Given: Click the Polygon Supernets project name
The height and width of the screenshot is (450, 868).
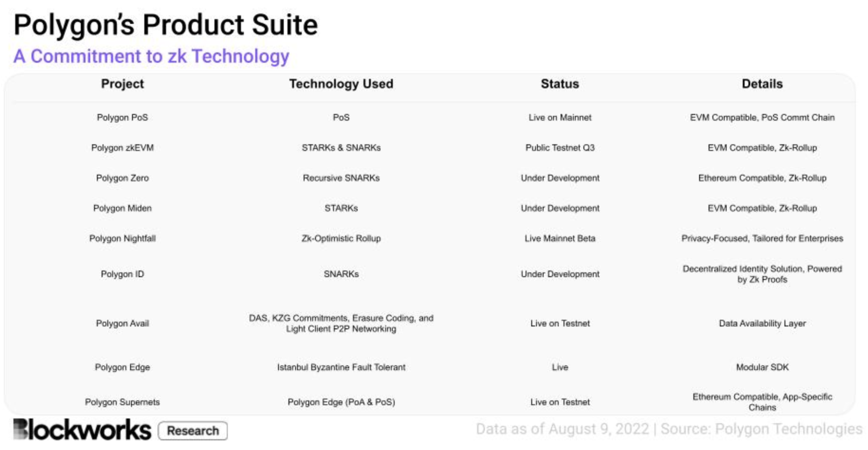Looking at the screenshot, I should (122, 402).
